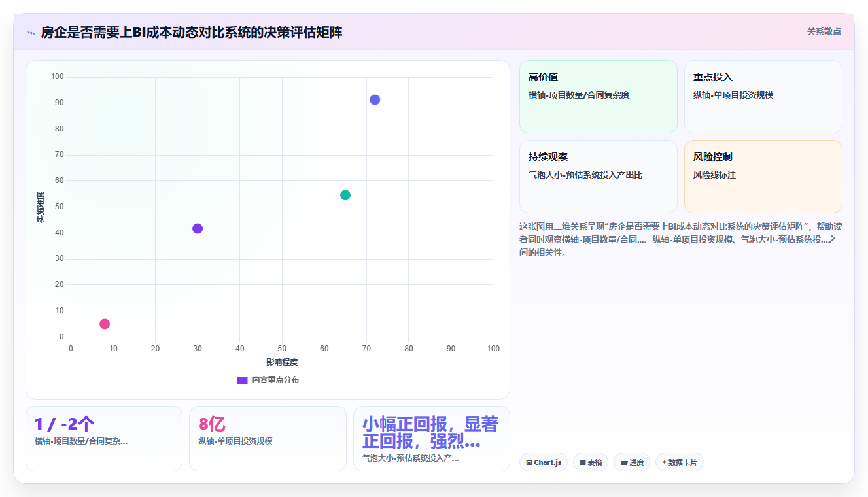This screenshot has height=497, width=868.
Task: Click 气泡大小-预估系统投入产出比 in 持续观察 card
Action: (x=585, y=175)
